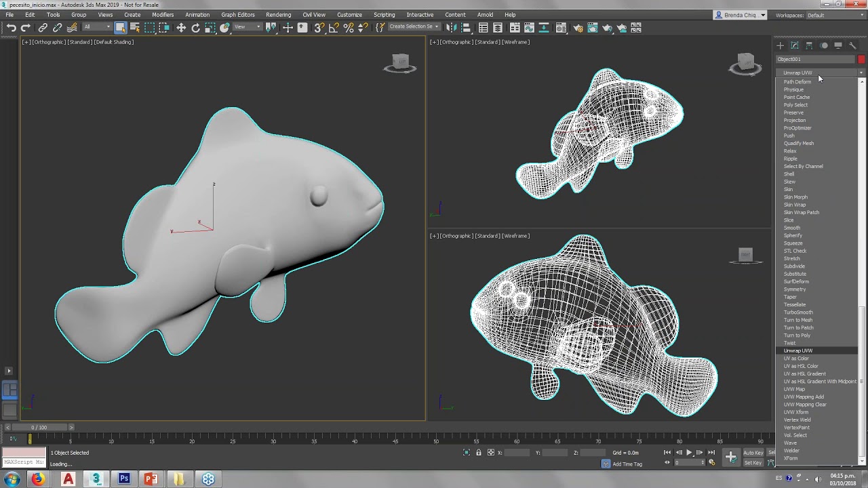Image resolution: width=868 pixels, height=488 pixels.
Task: Open the View reference coordinate dropdown
Action: pos(248,27)
